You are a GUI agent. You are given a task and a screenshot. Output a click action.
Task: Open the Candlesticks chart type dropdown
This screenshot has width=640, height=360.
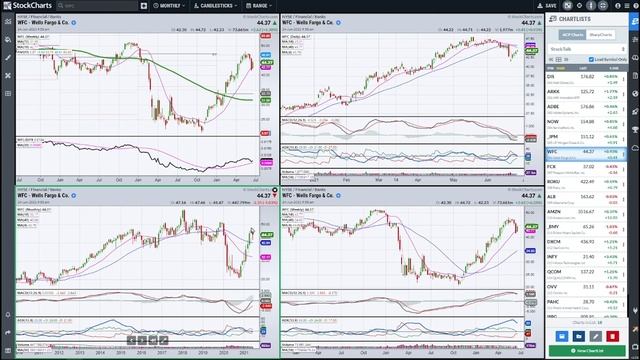tap(215, 6)
